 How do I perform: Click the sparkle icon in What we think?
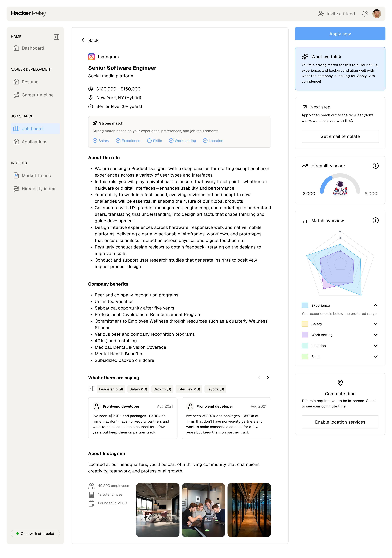coord(305,57)
